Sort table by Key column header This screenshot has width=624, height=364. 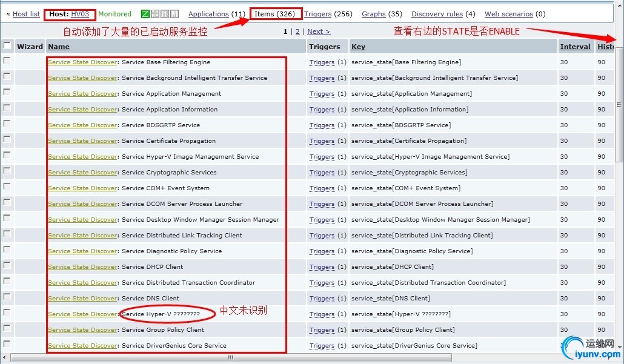[358, 47]
